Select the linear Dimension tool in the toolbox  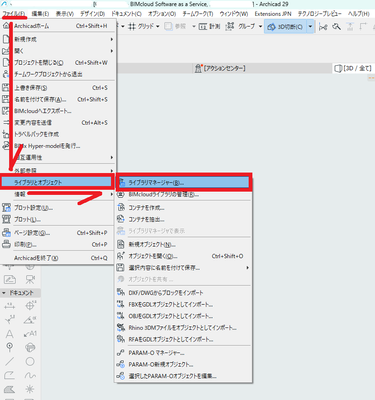click(x=10, y=305)
